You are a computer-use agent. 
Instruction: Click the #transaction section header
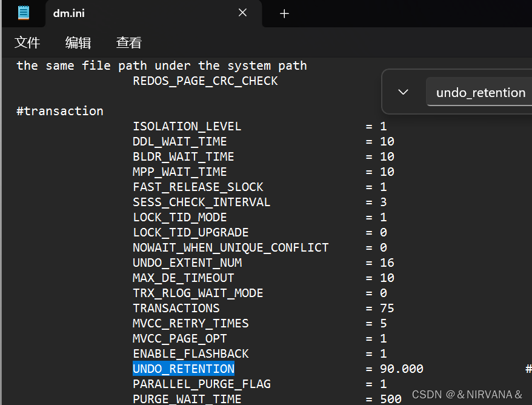point(60,112)
